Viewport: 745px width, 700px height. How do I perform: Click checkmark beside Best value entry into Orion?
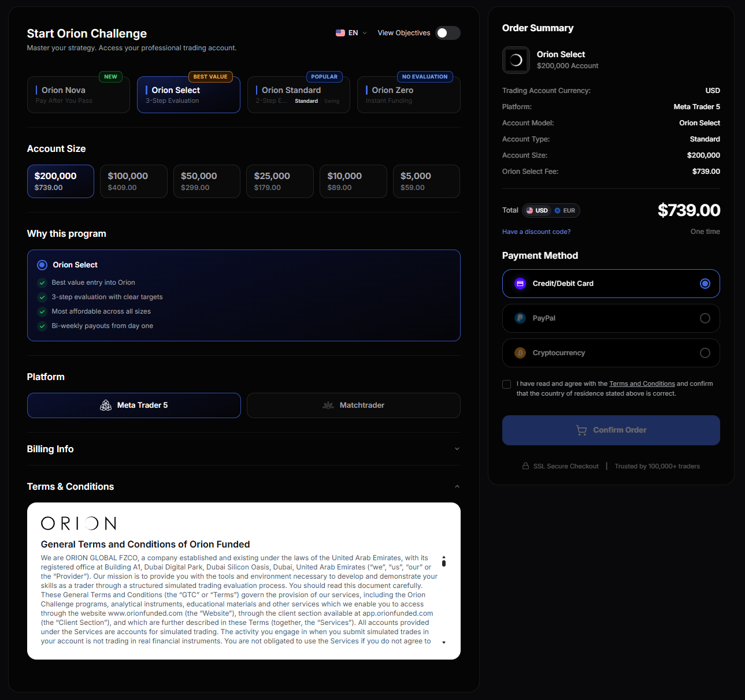tap(42, 283)
